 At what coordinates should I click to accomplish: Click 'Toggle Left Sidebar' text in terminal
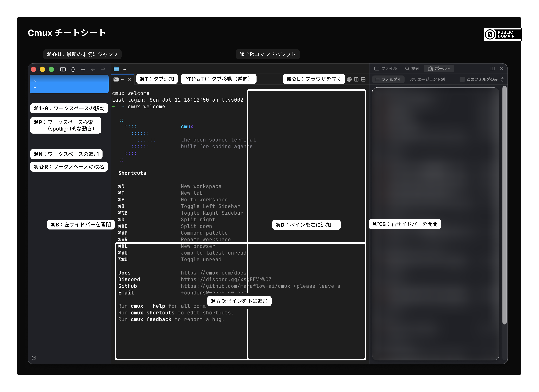(x=210, y=206)
